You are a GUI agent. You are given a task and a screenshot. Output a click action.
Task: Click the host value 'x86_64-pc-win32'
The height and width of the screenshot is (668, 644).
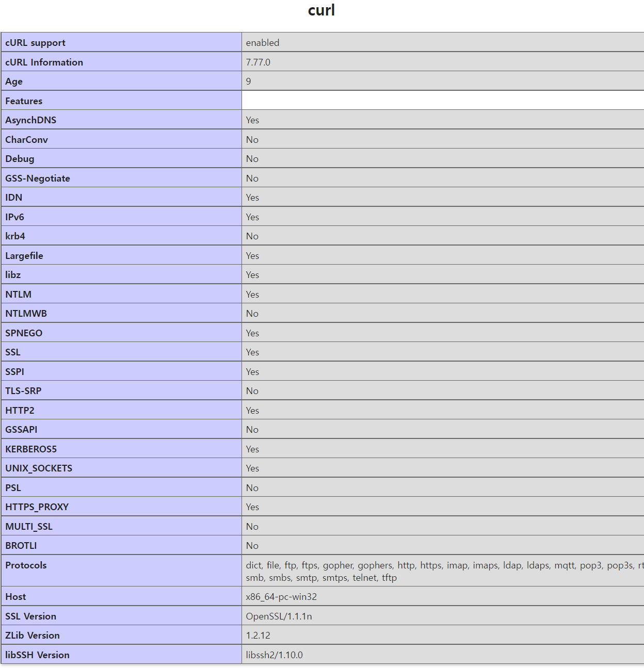(x=281, y=597)
